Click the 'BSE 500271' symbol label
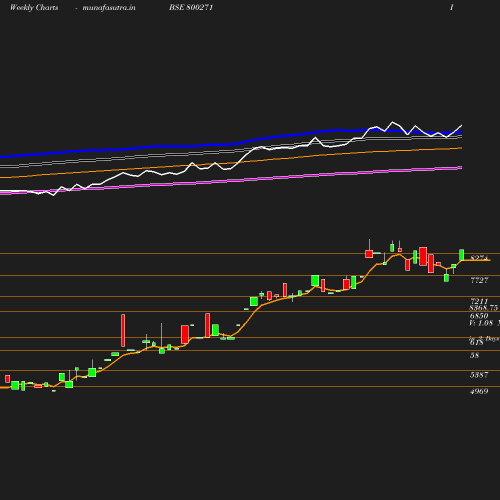Screen dimensions: 500x500 click(x=191, y=7)
